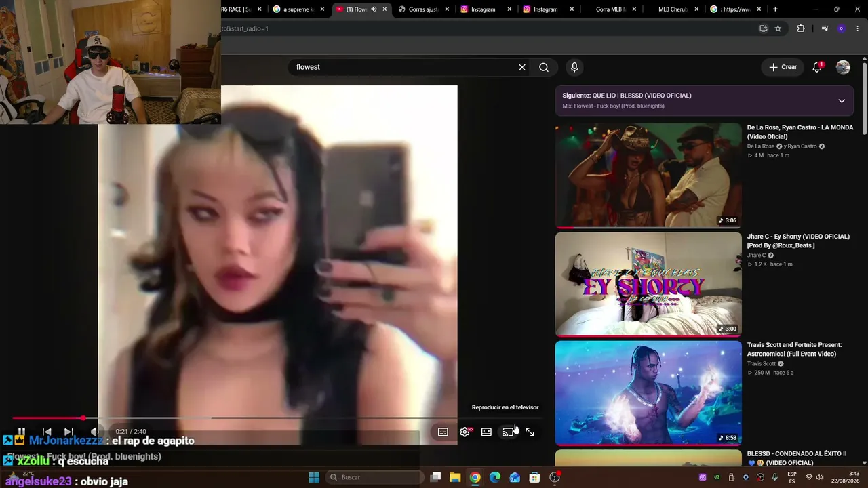Switch player to theater mode
This screenshot has width=868, height=488.
pos(486,432)
